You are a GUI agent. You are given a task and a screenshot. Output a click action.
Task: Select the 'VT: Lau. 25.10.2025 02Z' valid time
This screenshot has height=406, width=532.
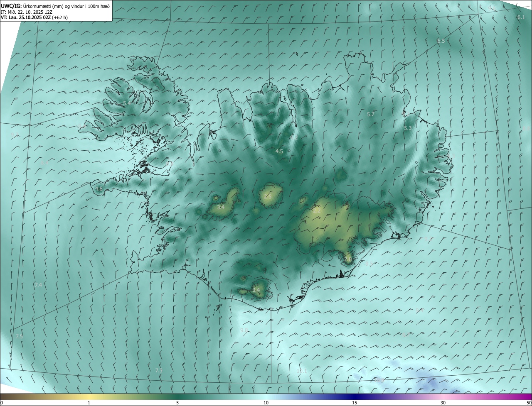pyautogui.click(x=26, y=17)
